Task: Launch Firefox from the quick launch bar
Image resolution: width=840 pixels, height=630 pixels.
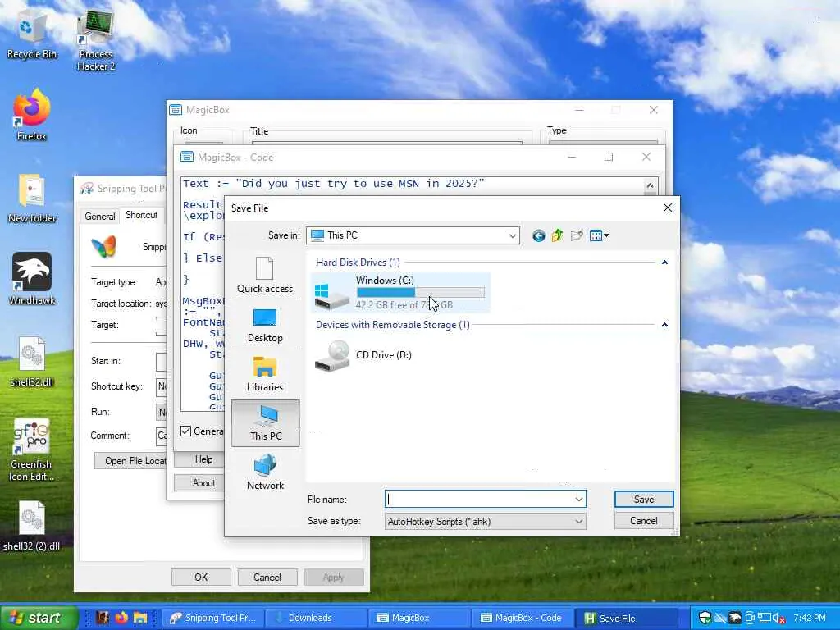Action: [121, 618]
